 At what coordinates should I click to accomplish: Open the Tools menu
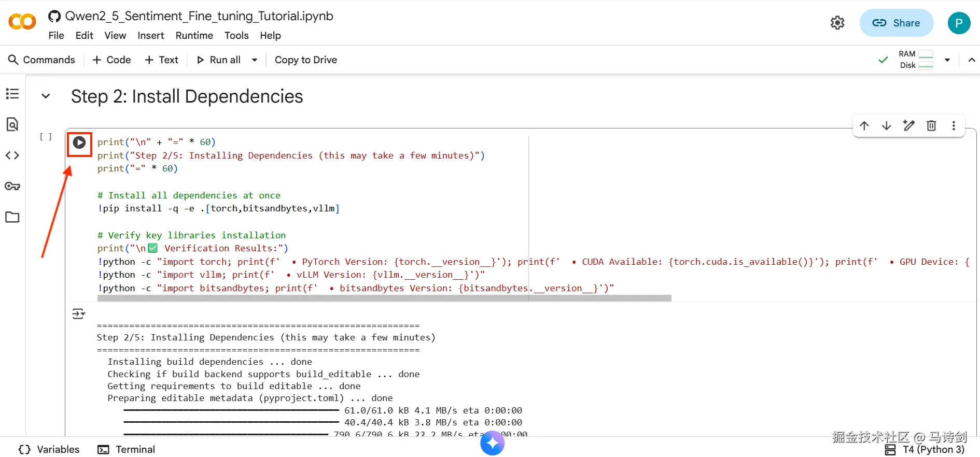pyautogui.click(x=236, y=36)
